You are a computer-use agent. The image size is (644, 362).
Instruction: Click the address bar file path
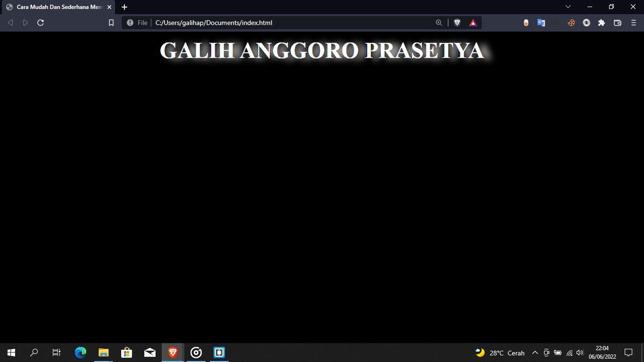pos(214,23)
